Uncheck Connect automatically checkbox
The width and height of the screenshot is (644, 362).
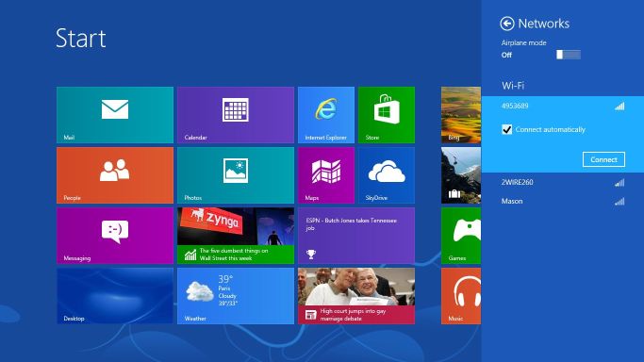[507, 130]
